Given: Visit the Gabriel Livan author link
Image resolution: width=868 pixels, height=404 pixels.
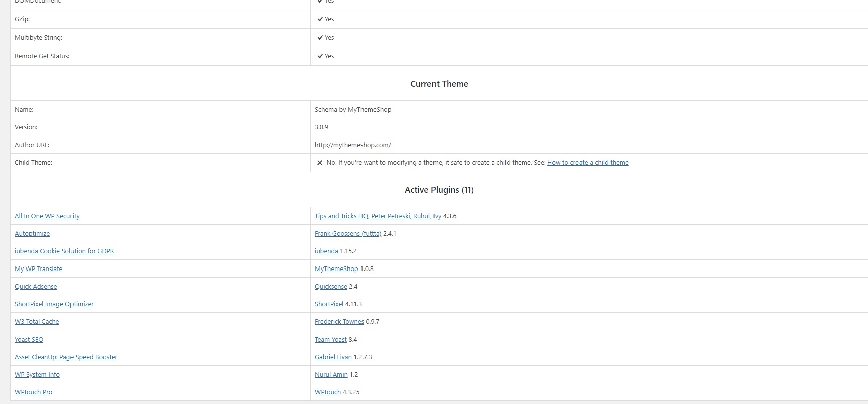Looking at the screenshot, I should [333, 357].
